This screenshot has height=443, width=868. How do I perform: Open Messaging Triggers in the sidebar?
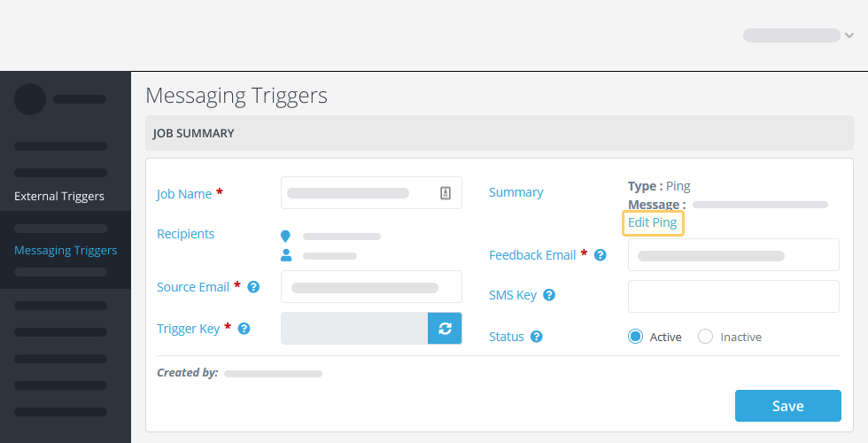pyautogui.click(x=66, y=250)
